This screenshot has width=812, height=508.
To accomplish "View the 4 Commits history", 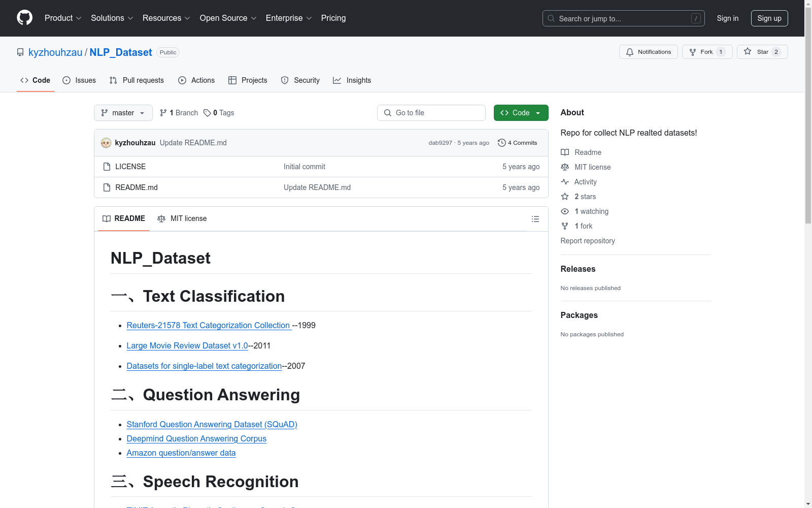I will 517,143.
